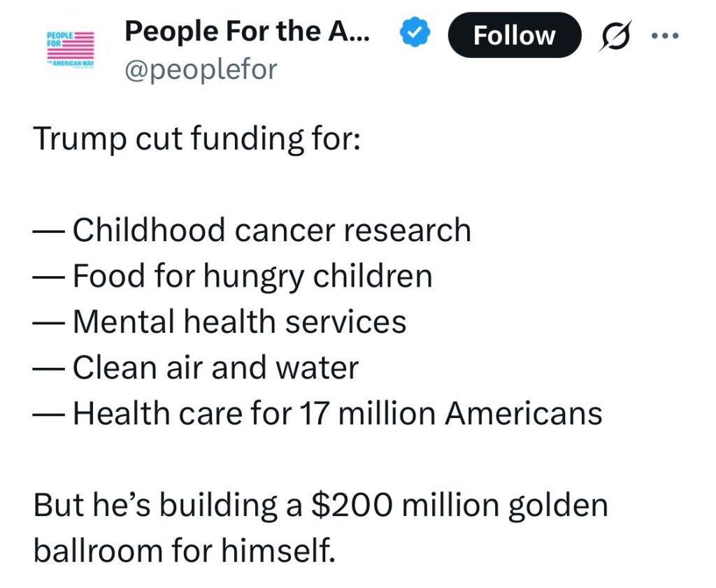The height and width of the screenshot is (588, 716).
Task: Click the word 'Americans' in the tweet
Action: coord(524,414)
